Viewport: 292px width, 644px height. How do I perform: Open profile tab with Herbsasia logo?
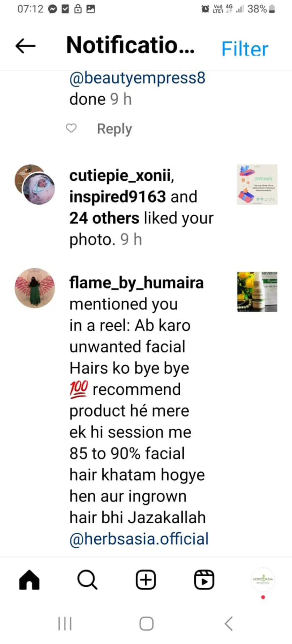pos(263,580)
